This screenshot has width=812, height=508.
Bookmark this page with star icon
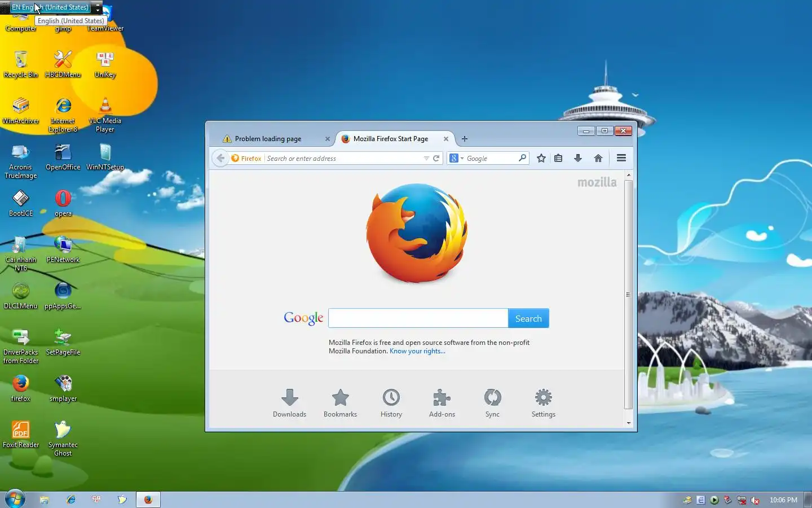(541, 158)
